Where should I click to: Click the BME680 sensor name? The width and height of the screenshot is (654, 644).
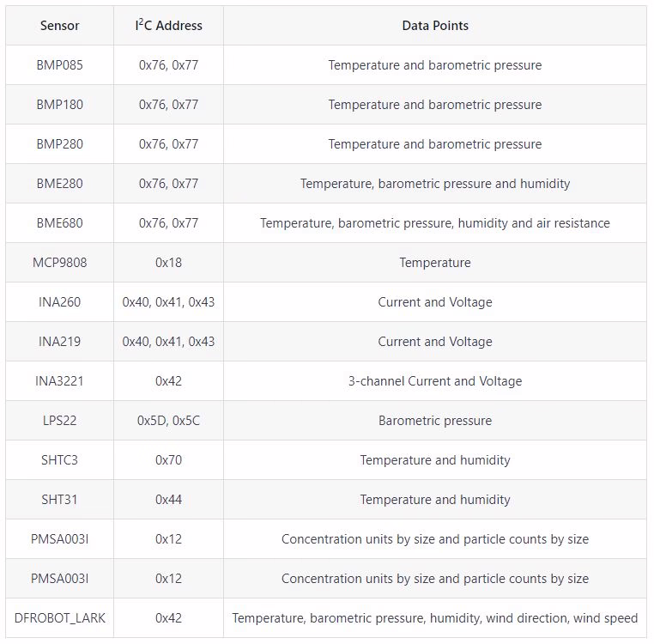click(x=59, y=223)
